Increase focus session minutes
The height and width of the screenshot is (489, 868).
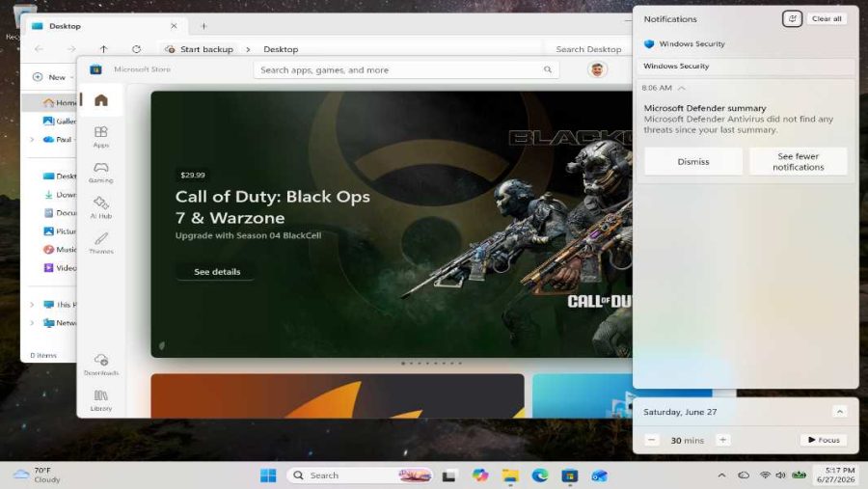(x=722, y=440)
